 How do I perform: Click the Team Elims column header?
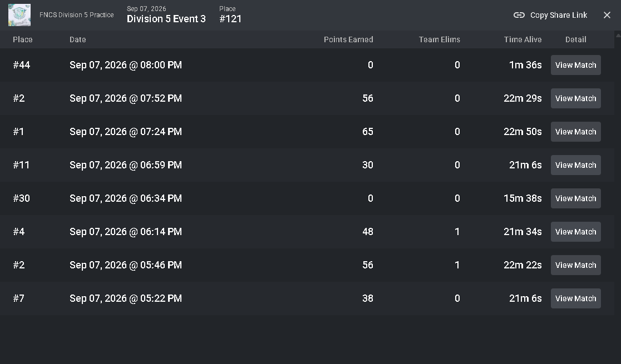[440, 39]
